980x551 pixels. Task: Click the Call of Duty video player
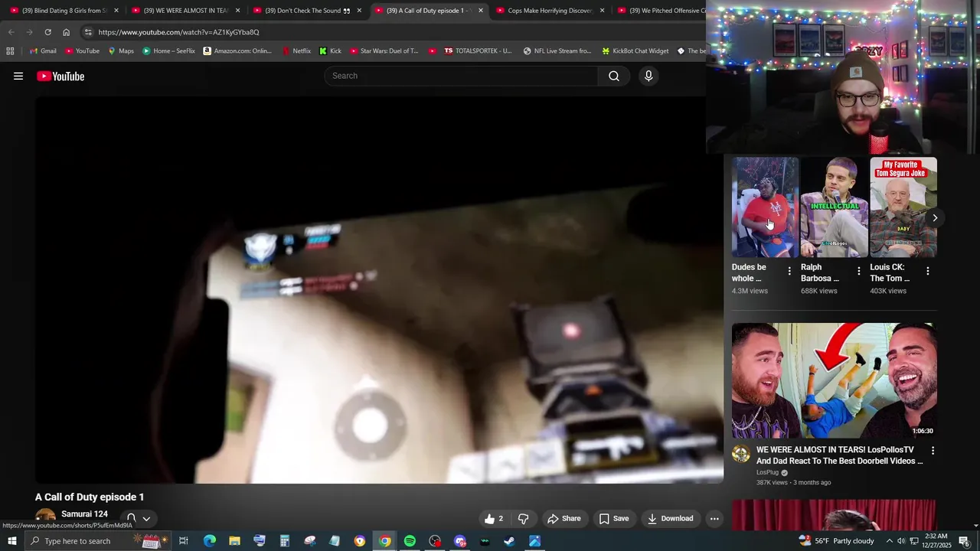[379, 289]
